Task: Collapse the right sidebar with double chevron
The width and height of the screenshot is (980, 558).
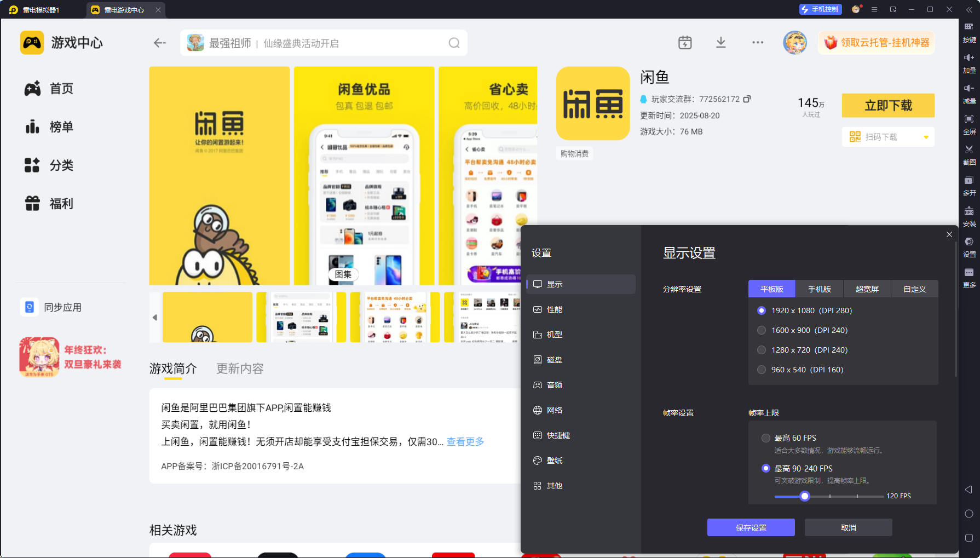Action: 969,10
